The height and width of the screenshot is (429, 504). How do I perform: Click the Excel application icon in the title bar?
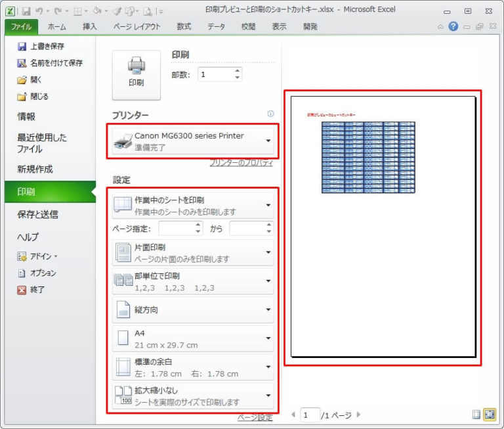pos(10,12)
